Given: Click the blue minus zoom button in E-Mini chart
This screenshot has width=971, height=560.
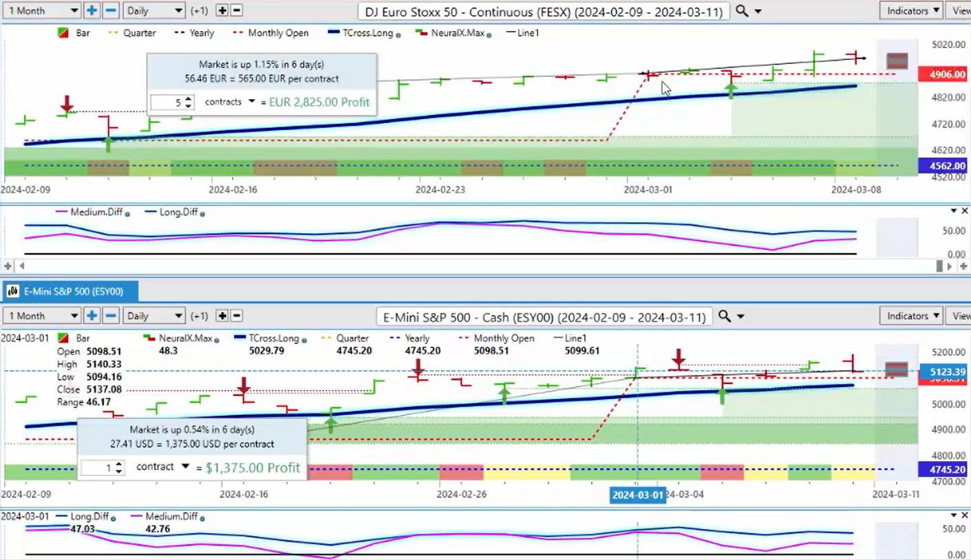Looking at the screenshot, I should 111,316.
